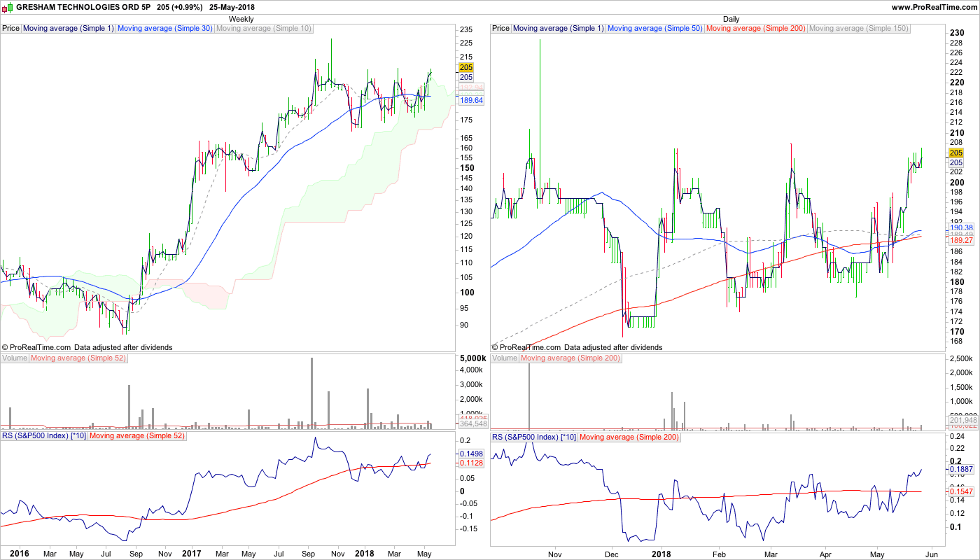Click the 0.1887 relative strength value tag
This screenshot has height=560, width=980.
[961, 470]
